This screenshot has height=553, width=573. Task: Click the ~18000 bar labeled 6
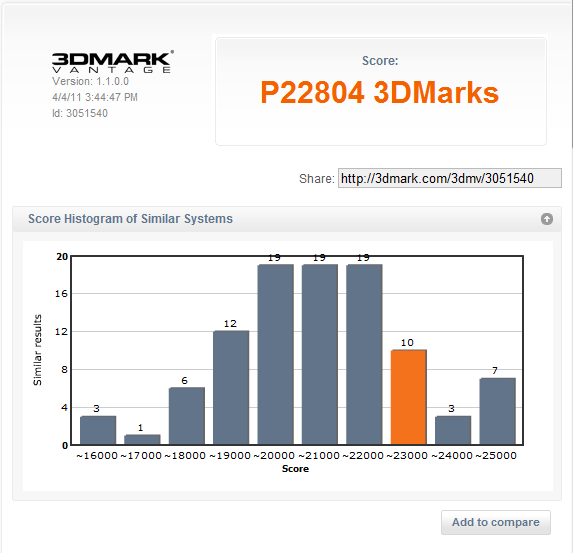(x=187, y=416)
